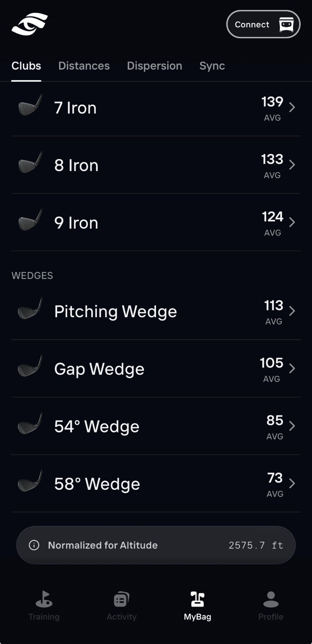Switch to the Distances tab
The width and height of the screenshot is (312, 644).
click(x=84, y=66)
